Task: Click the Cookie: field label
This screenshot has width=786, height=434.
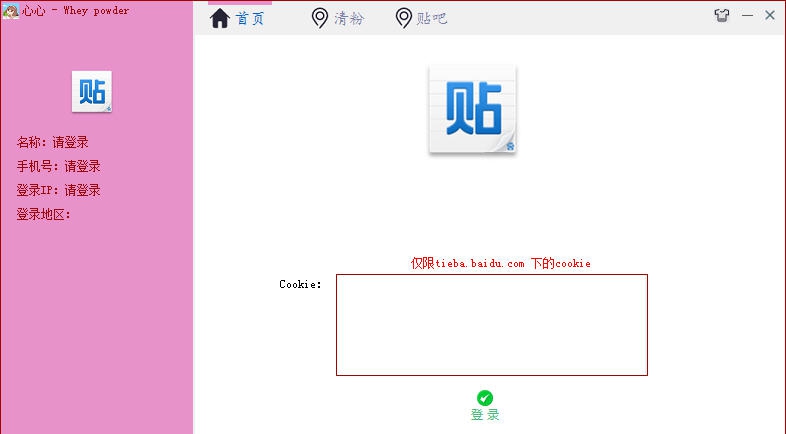Action: (300, 284)
